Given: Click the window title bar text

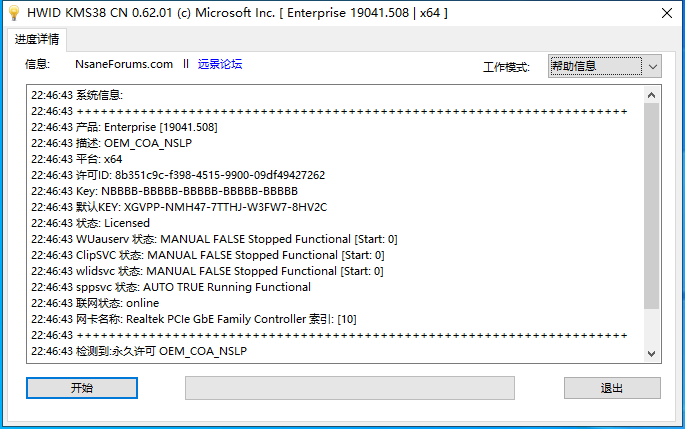Looking at the screenshot, I should tap(237, 13).
